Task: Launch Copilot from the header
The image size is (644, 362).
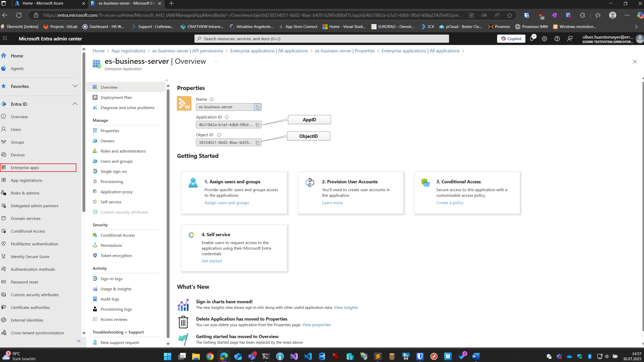Action: pyautogui.click(x=511, y=39)
